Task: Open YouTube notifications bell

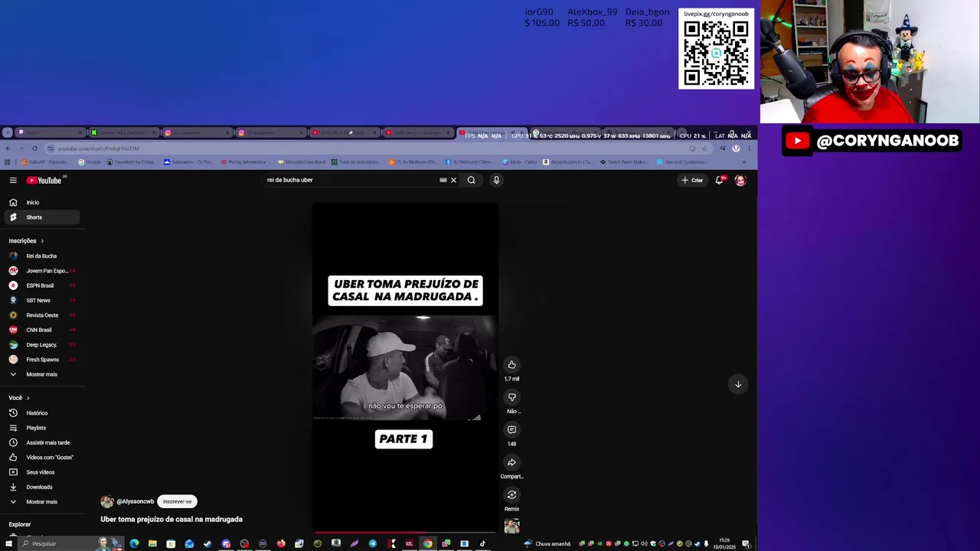Action: tap(719, 180)
